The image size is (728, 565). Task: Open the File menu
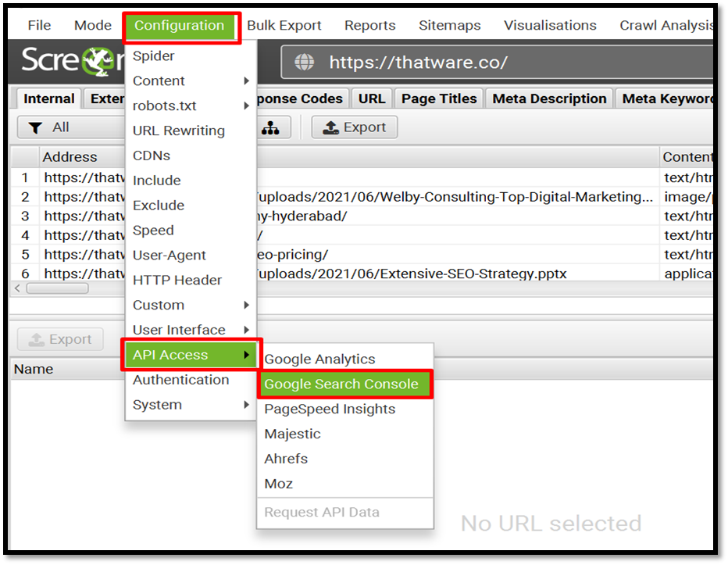coord(39,25)
